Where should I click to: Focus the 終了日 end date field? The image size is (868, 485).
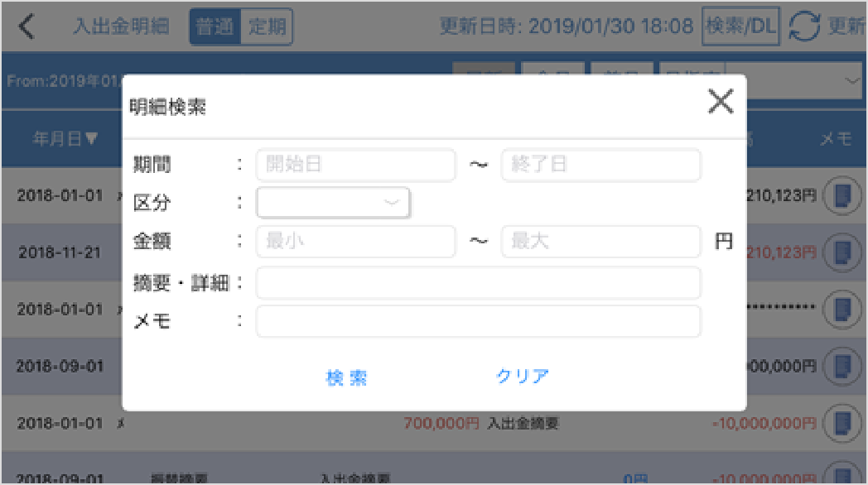pyautogui.click(x=600, y=165)
